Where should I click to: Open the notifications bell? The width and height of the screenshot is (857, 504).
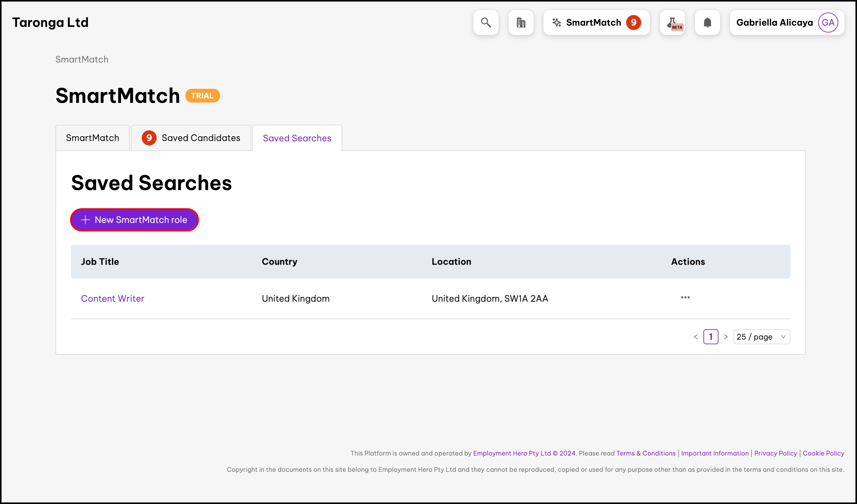point(707,23)
